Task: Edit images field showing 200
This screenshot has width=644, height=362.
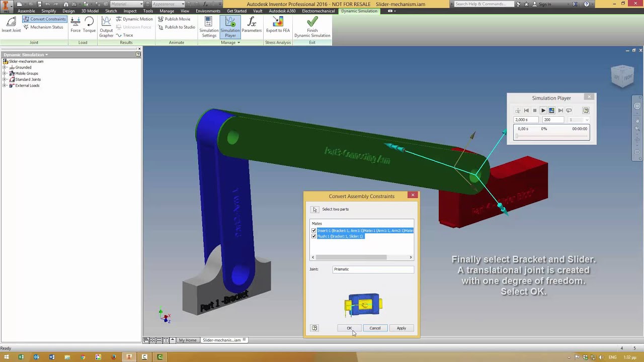Action: point(552,120)
